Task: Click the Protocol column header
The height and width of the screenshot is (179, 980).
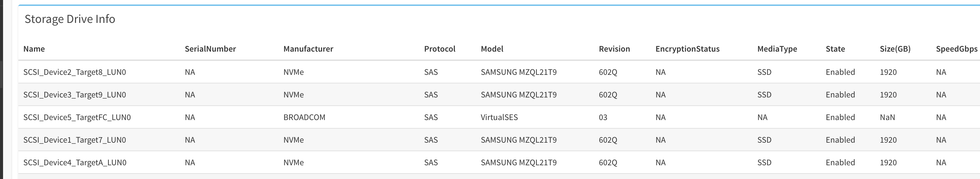Action: pos(440,49)
